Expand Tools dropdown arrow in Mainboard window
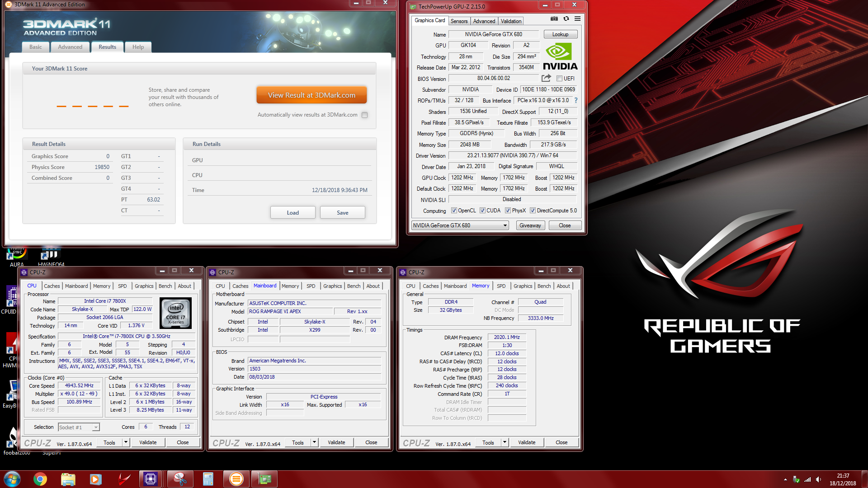This screenshot has width=868, height=488. (x=314, y=442)
